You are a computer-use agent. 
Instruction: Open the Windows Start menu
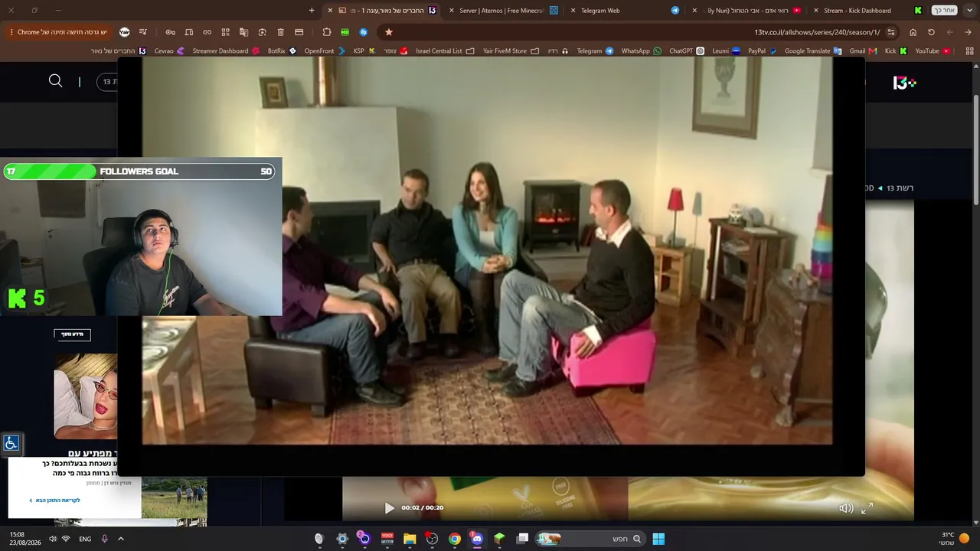click(x=658, y=539)
